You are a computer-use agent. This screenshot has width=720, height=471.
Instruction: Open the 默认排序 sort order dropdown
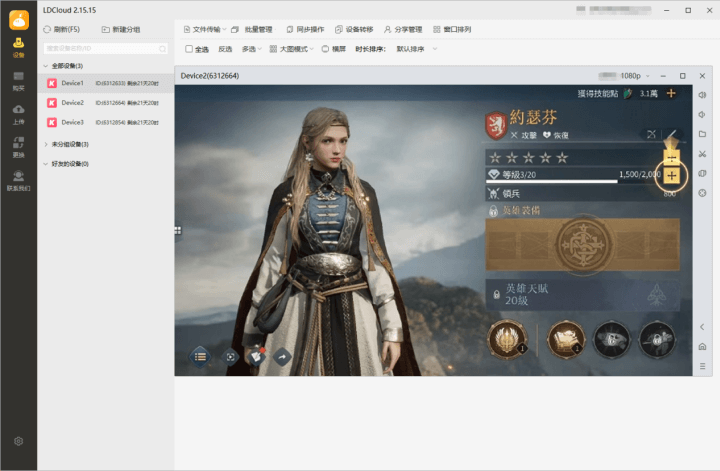coord(416,49)
